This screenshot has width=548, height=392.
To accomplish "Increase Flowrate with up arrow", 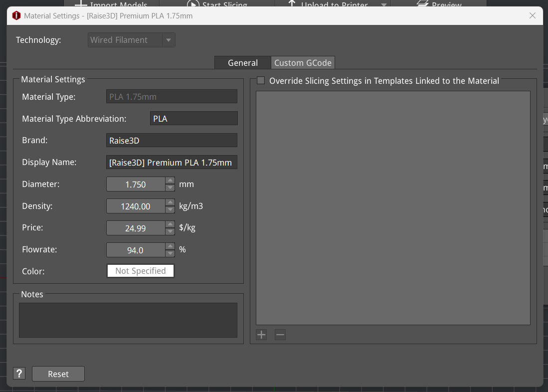I will (170, 246).
